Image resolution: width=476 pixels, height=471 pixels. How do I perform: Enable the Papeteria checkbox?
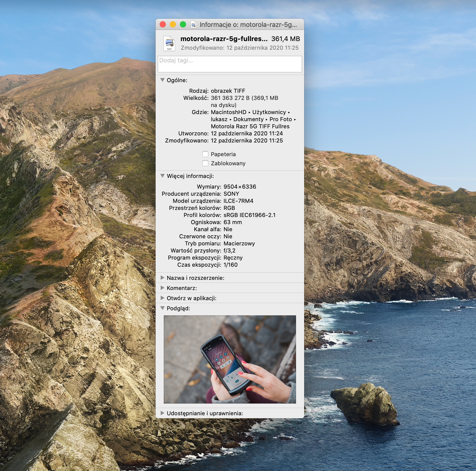click(x=205, y=154)
